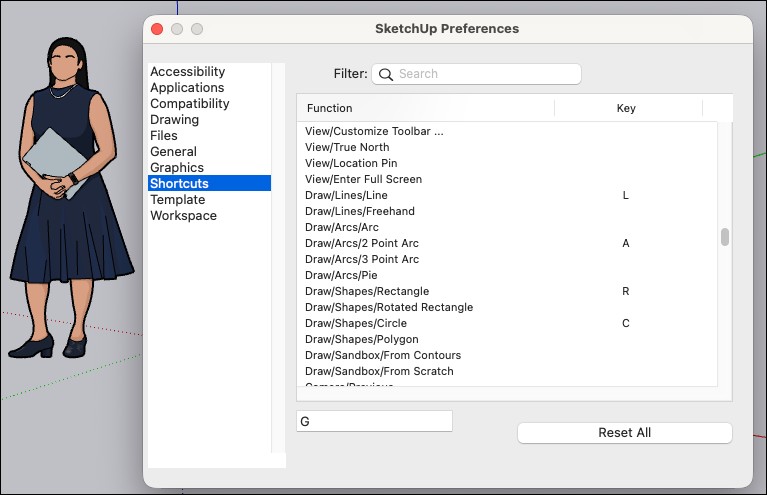Viewport: 767px width, 495px height.
Task: Click the magnifying glass search icon
Action: (386, 74)
